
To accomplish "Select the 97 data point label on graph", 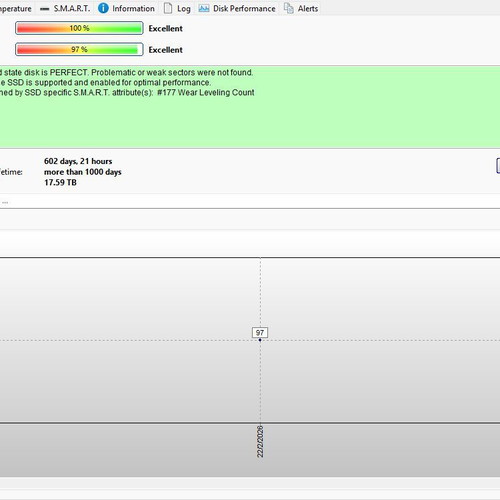I will [x=260, y=333].
